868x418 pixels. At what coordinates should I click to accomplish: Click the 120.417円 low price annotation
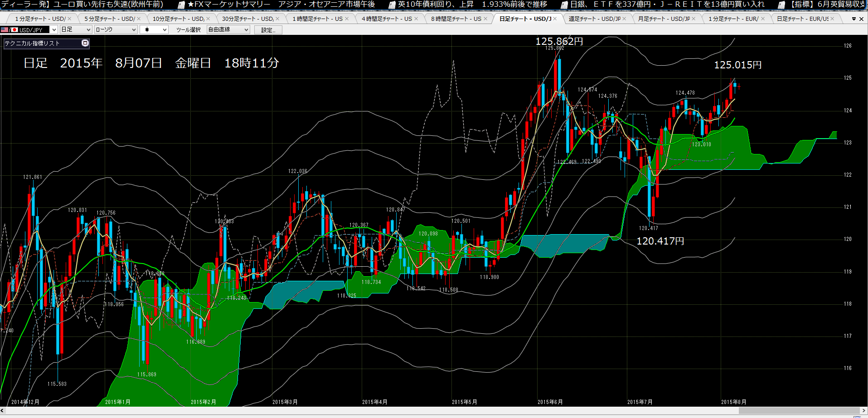pyautogui.click(x=660, y=241)
